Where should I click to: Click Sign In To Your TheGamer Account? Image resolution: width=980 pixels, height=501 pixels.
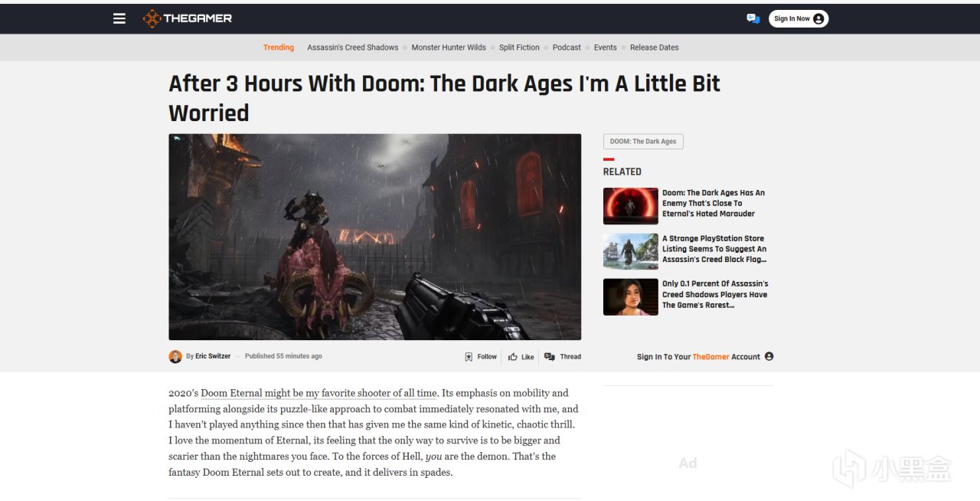(x=698, y=356)
